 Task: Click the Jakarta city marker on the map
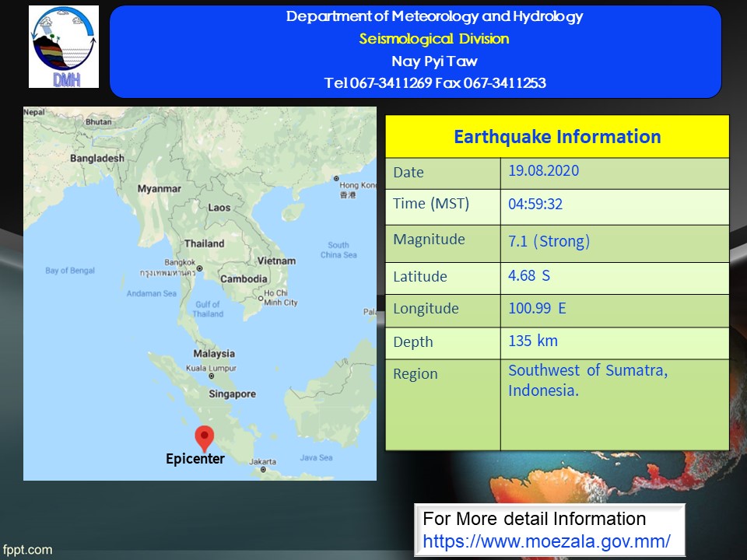pyautogui.click(x=264, y=470)
